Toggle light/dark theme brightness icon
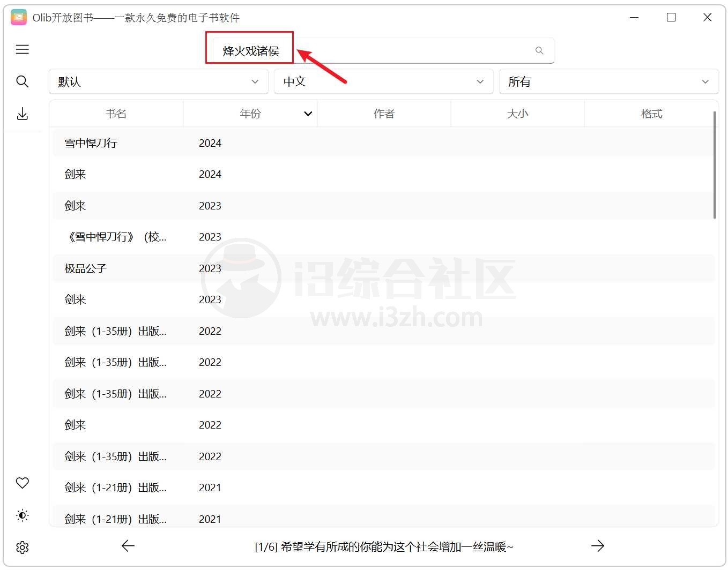This screenshot has width=728, height=570. pyautogui.click(x=23, y=515)
